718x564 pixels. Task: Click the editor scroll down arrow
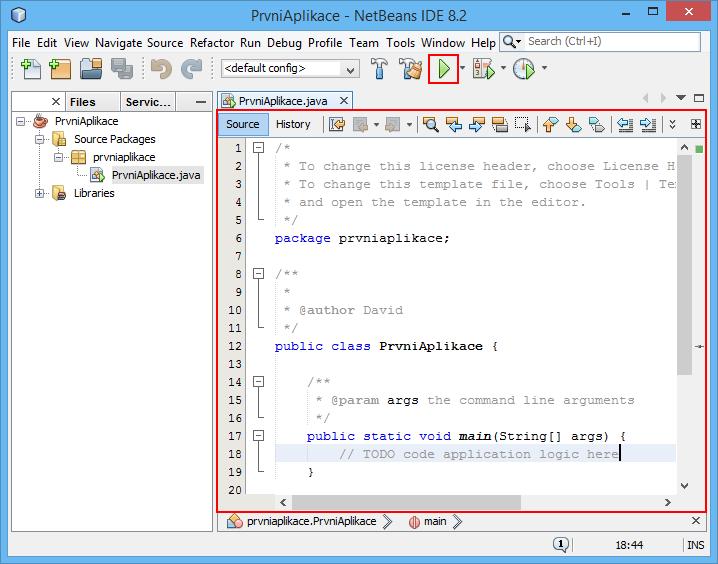click(x=684, y=485)
